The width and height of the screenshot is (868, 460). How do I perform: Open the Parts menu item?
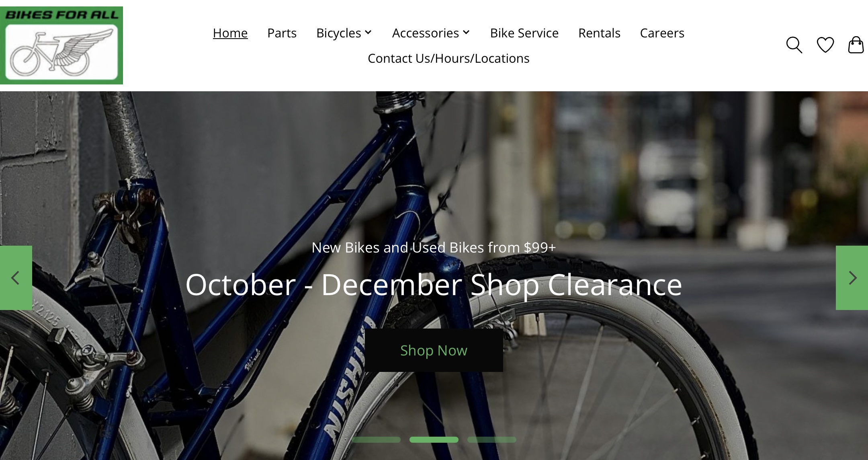(282, 33)
